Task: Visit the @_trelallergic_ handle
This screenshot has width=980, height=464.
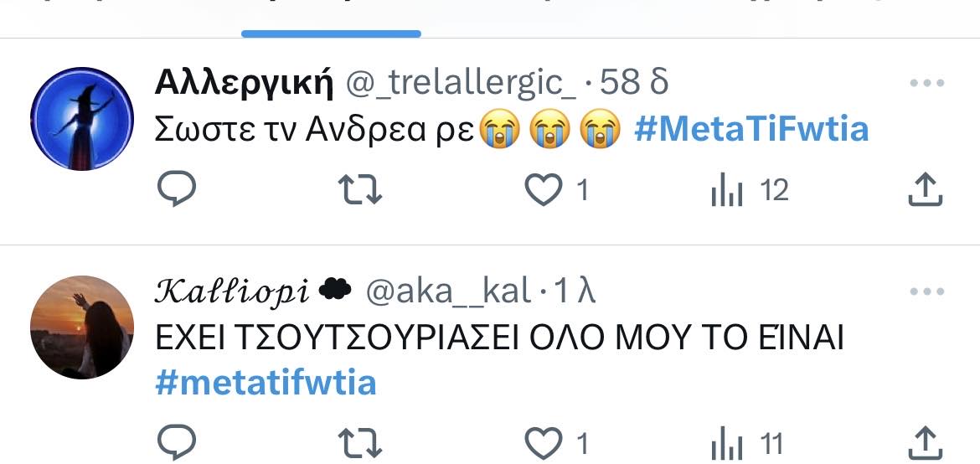Action: pyautogui.click(x=462, y=83)
